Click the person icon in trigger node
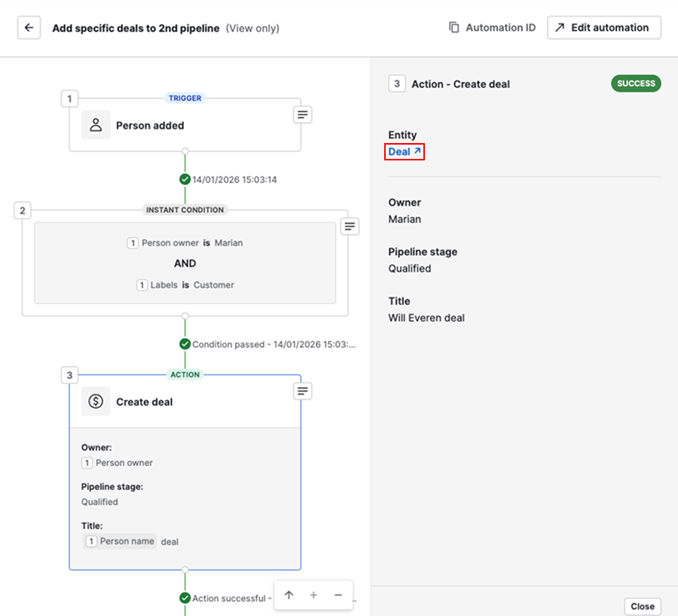Image resolution: width=678 pixels, height=616 pixels. [96, 126]
